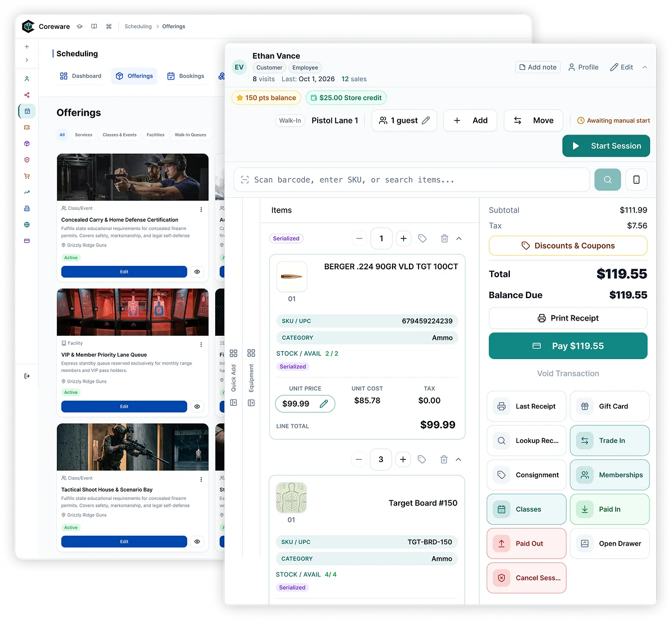The width and height of the screenshot is (672, 621).
Task: Edit the $99.99 unit price field
Action: tap(305, 403)
